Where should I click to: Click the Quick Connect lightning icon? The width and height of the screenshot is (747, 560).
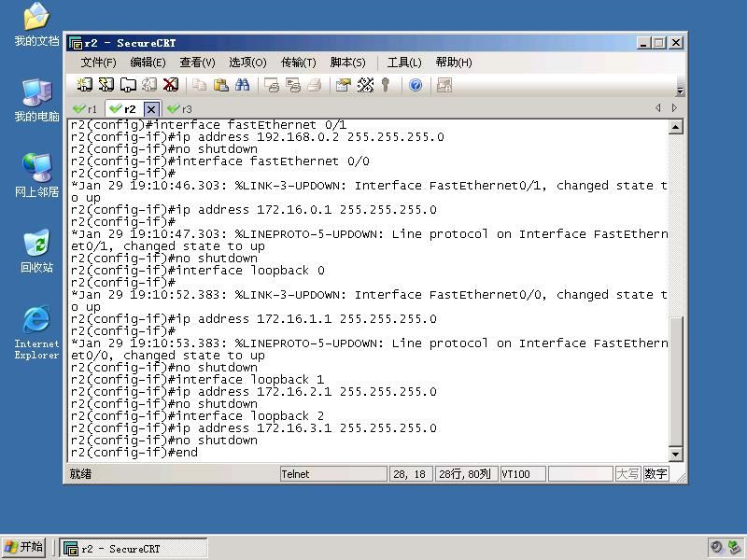[106, 85]
